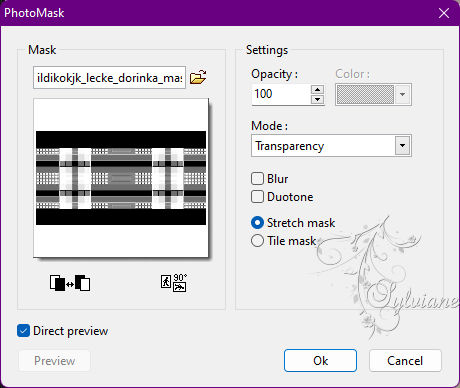Image resolution: width=460 pixels, height=388 pixels.
Task: Click the Preview button
Action: (54, 360)
